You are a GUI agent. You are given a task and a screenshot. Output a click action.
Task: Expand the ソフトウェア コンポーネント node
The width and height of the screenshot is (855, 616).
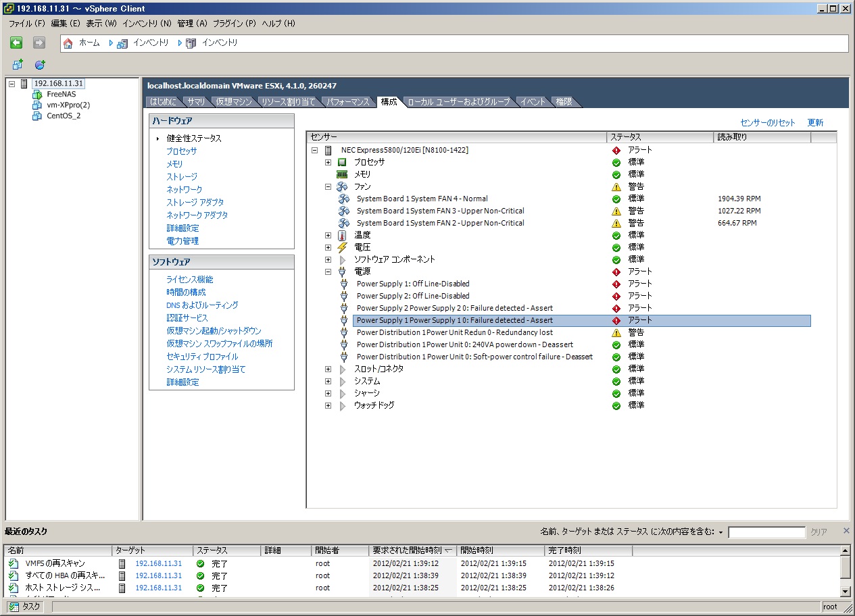click(x=328, y=259)
